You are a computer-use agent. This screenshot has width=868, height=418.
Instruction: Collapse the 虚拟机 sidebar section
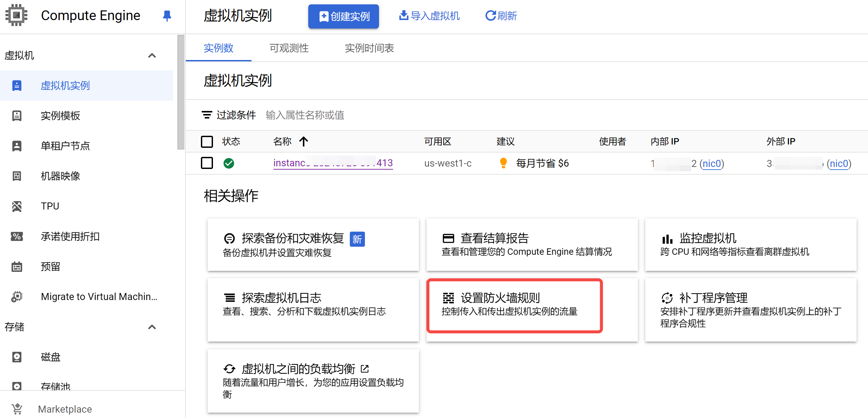point(152,56)
